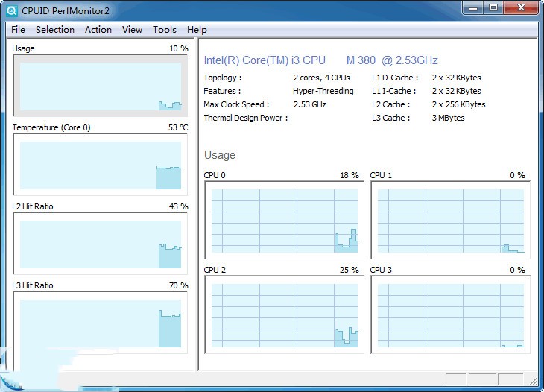The height and width of the screenshot is (392, 544).
Task: Open the File menu
Action: [18, 30]
